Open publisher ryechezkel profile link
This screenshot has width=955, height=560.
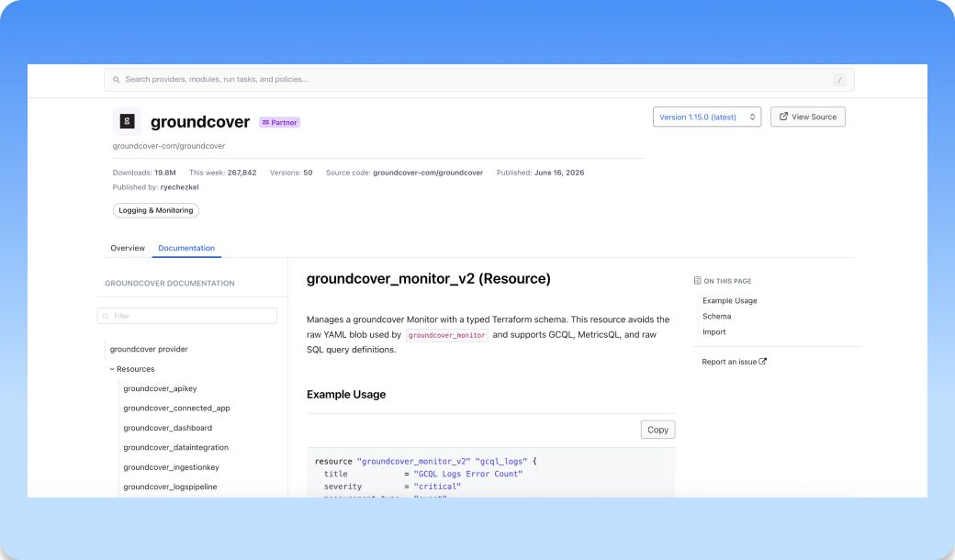click(179, 187)
